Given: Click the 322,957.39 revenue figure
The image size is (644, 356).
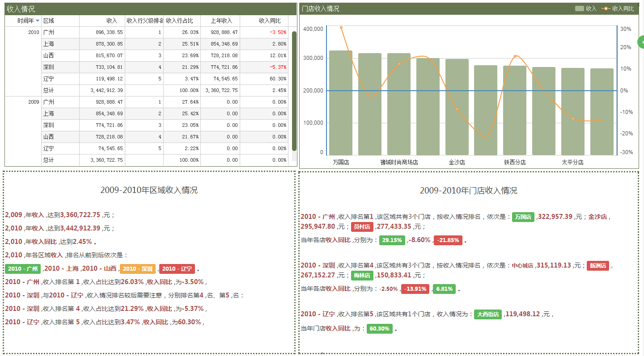Looking at the screenshot, I should pos(555,217).
